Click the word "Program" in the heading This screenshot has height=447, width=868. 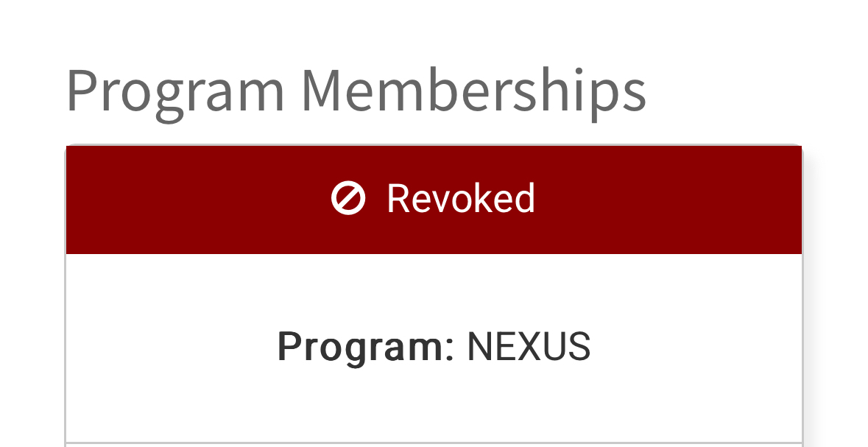click(175, 91)
